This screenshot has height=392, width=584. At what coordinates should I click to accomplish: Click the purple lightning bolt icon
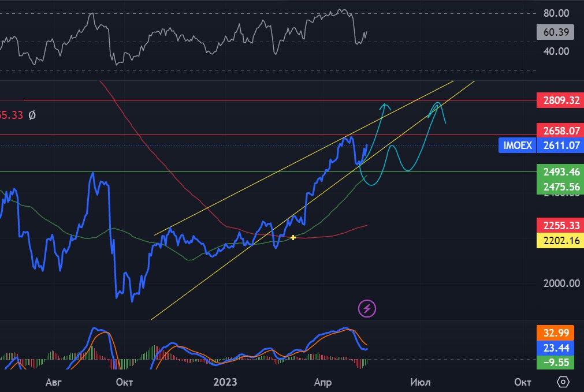coord(367,308)
